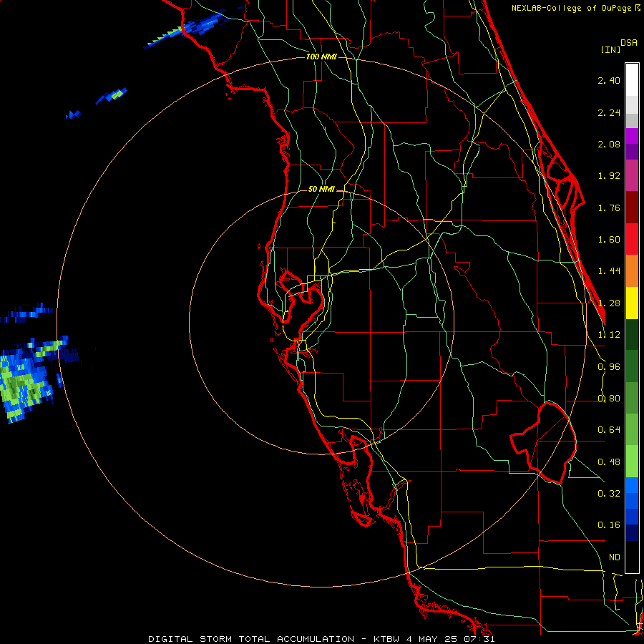Viewport: 644px width, 644px height.
Task: Pick the black ND swatch in legend
Action: click(x=632, y=557)
